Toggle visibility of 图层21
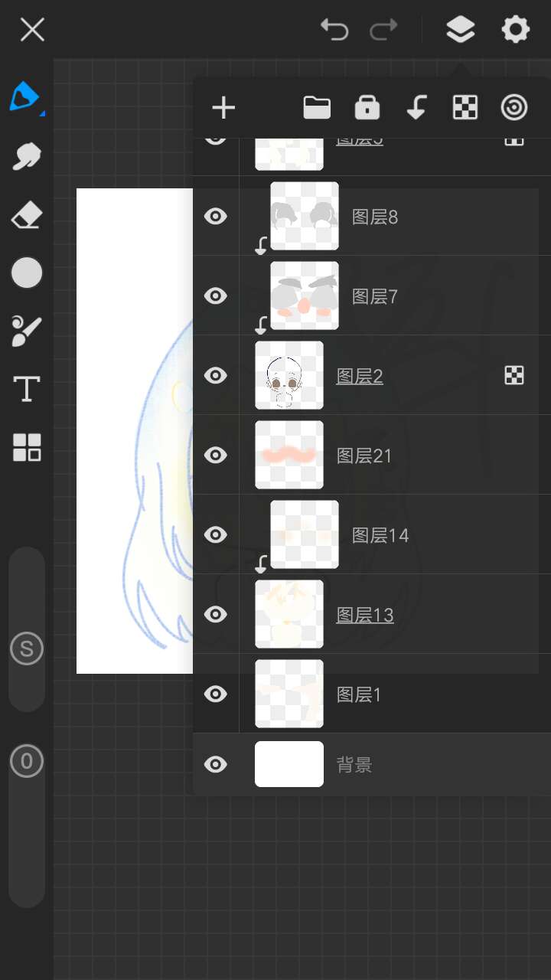Screen dimensions: 551x980 (216, 456)
